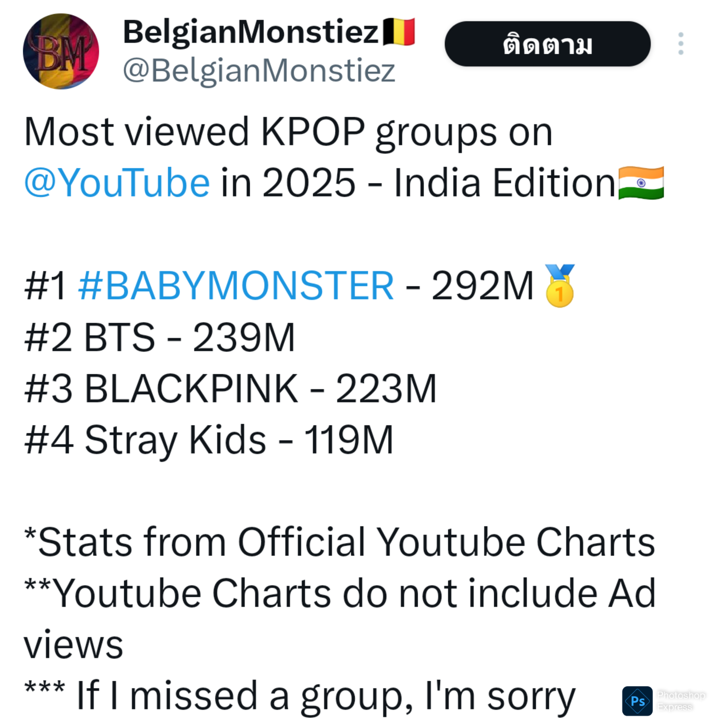The image size is (719, 728).
Task: Click the gold first-place medal emoji
Action: point(559,286)
